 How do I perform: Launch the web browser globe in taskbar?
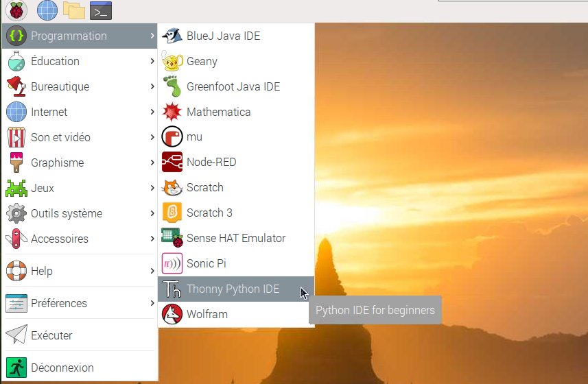coord(47,10)
